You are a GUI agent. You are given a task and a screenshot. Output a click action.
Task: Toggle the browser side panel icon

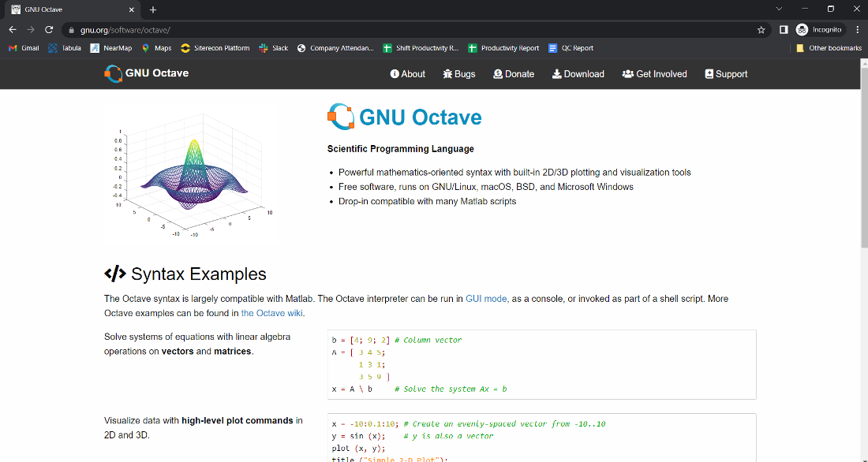pyautogui.click(x=784, y=30)
